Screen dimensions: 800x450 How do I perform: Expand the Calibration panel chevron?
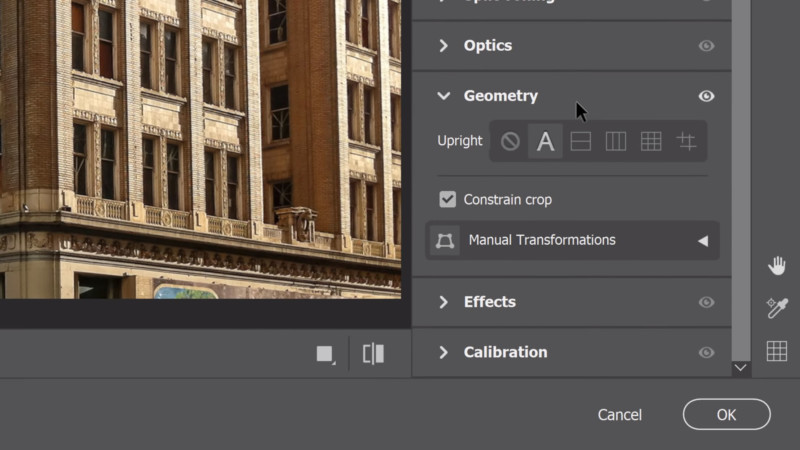443,352
